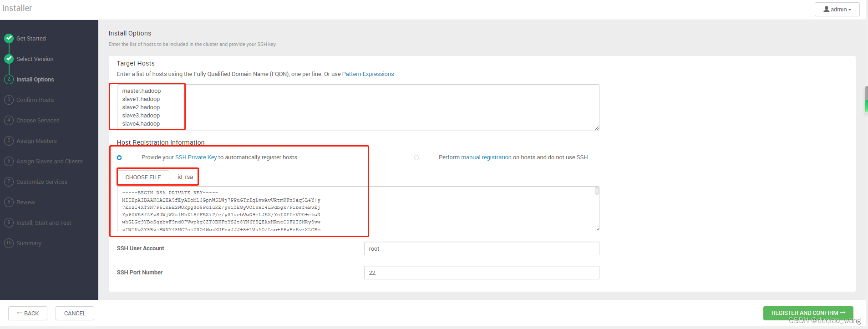868x329 pixels.
Task: Click the slave3.hadoop host line
Action: point(141,116)
